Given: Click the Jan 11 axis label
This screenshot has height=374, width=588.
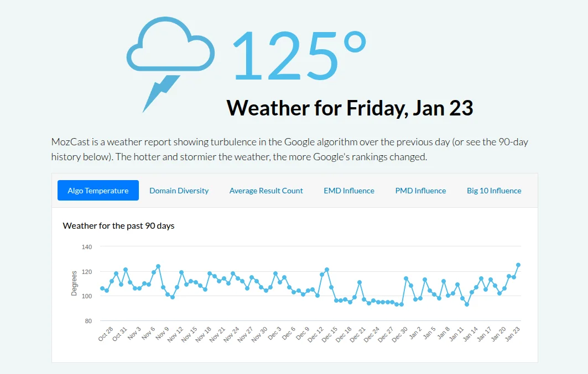Looking at the screenshot, I should pos(457,334).
